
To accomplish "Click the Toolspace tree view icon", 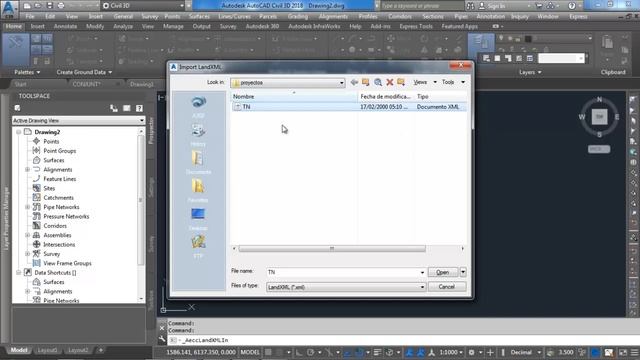I will (114, 108).
